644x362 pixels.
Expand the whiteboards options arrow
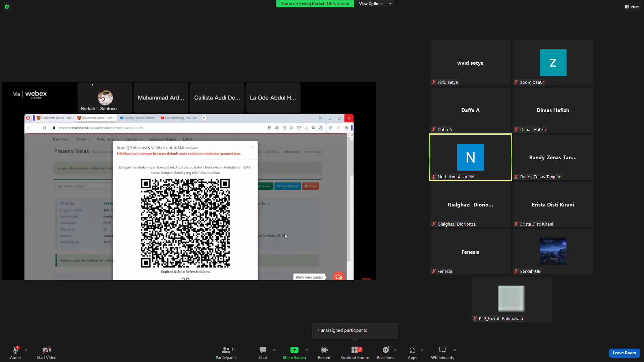(455, 350)
